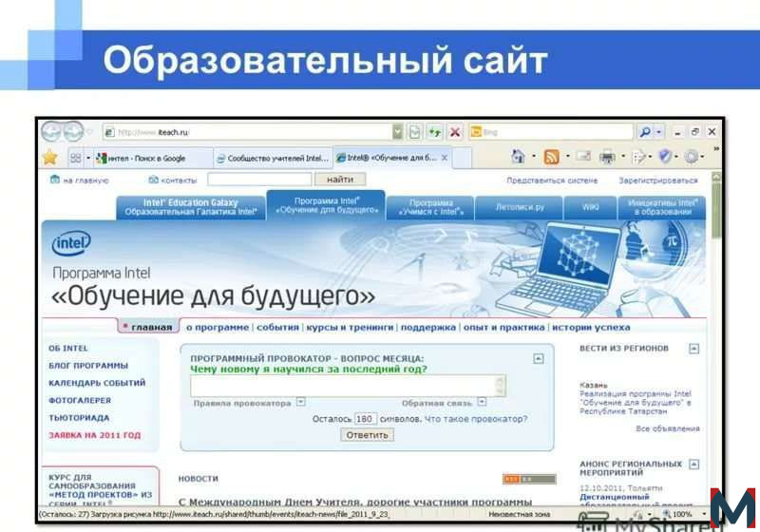Open the Print dropdown arrow
The height and width of the screenshot is (532, 760).
point(623,157)
